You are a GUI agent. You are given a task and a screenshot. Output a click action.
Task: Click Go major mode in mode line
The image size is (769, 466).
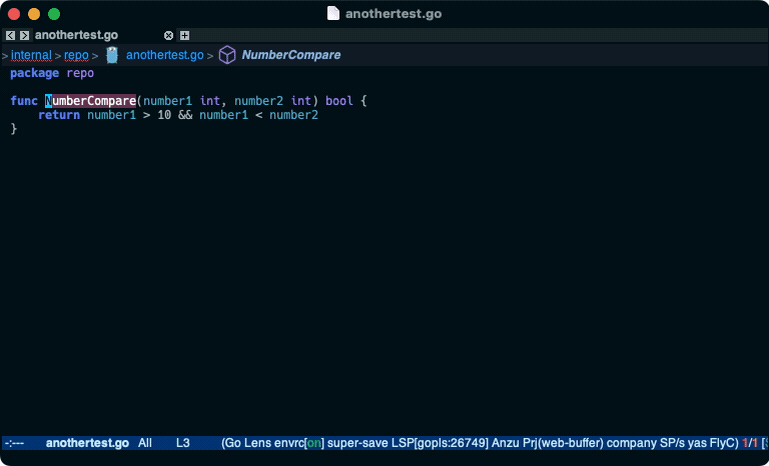tap(233, 443)
